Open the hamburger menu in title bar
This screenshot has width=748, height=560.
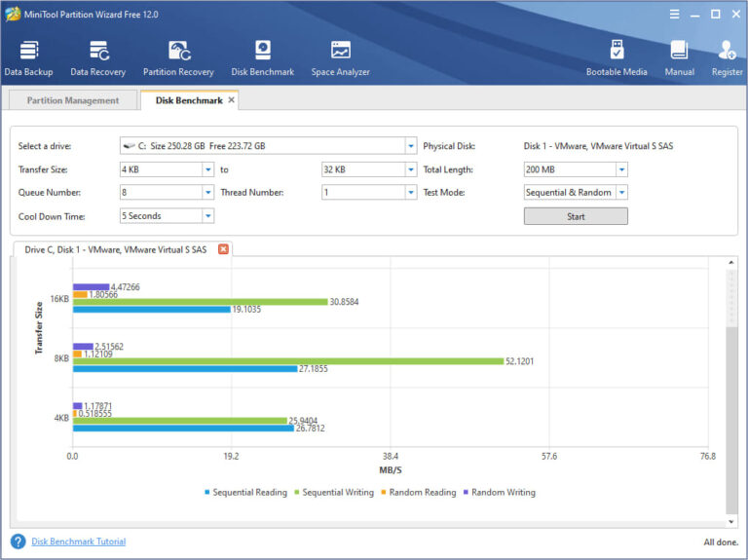pyautogui.click(x=675, y=15)
